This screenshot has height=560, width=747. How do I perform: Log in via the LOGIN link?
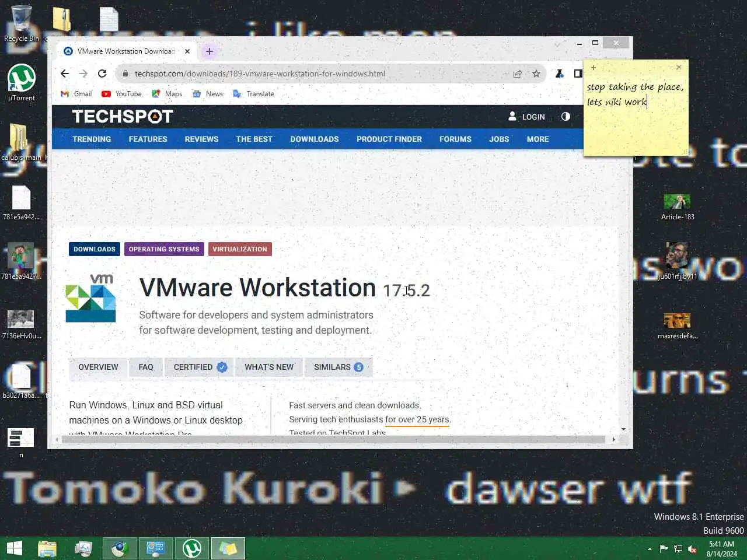(x=526, y=117)
